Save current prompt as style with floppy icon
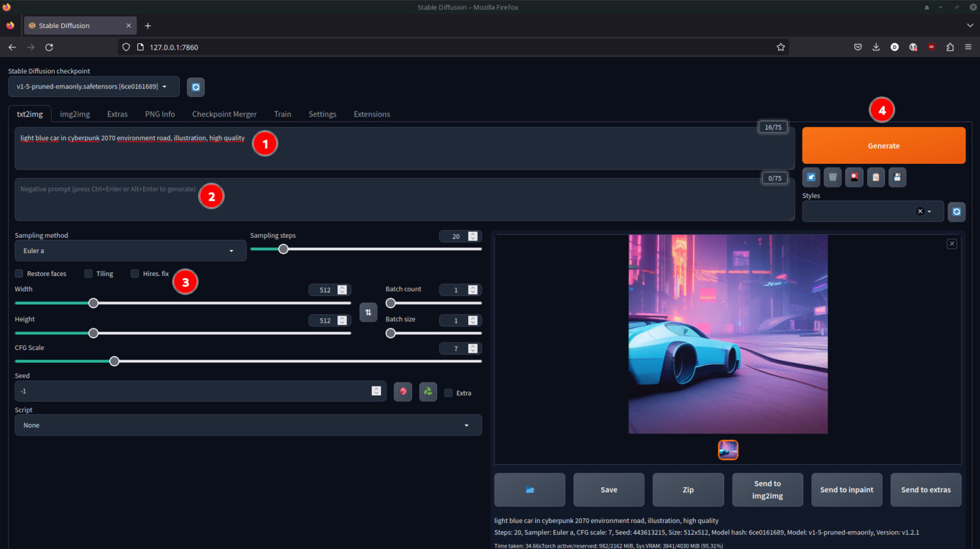 (x=897, y=177)
